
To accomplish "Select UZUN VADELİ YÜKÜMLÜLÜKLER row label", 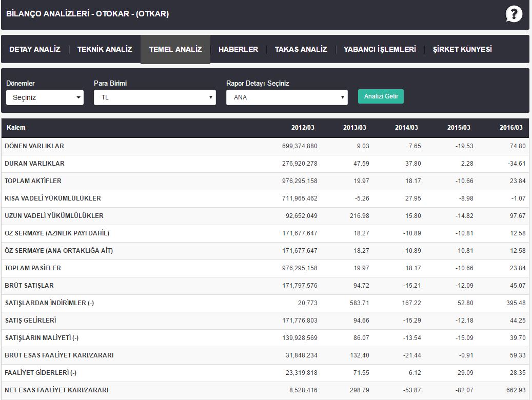I will [54, 216].
